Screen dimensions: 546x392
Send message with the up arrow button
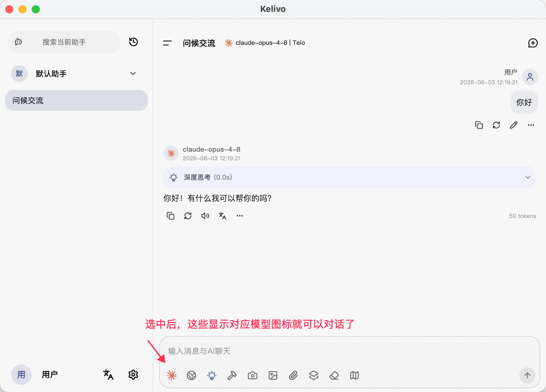pos(527,375)
